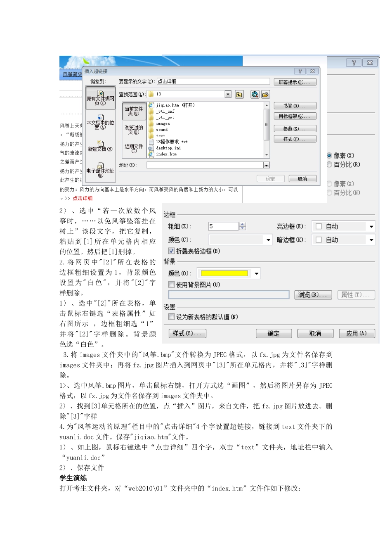Enable 使用背景图片 checkbox

pos(171,285)
